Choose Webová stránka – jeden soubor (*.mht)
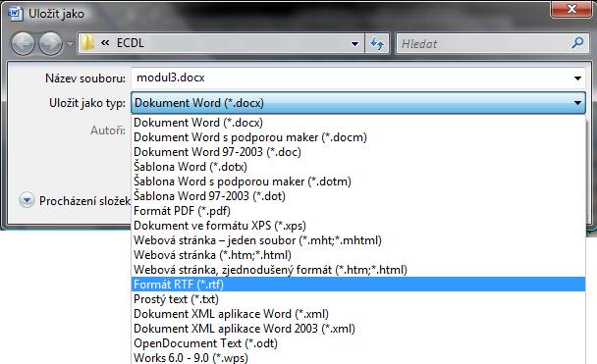This screenshot has height=364, width=597. point(357,240)
